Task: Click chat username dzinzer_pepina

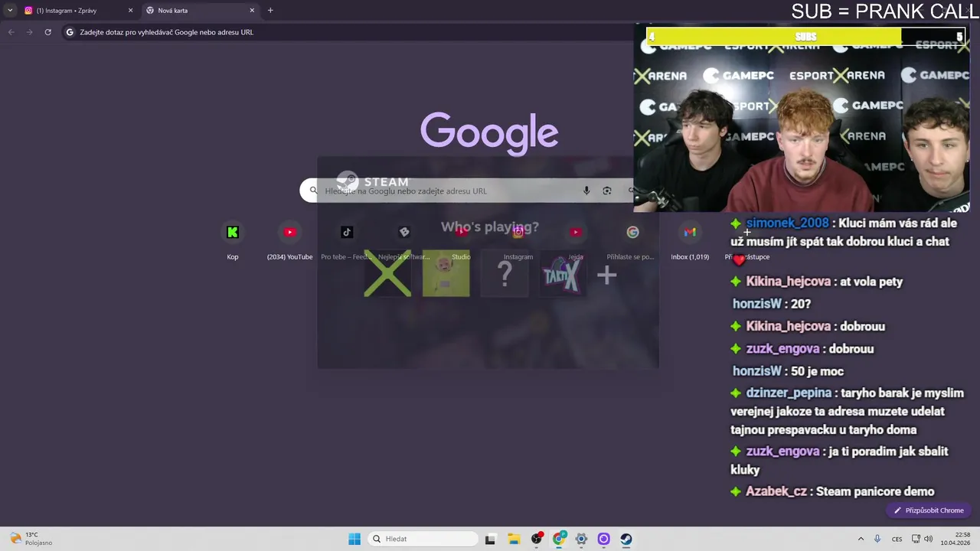Action: (x=789, y=393)
